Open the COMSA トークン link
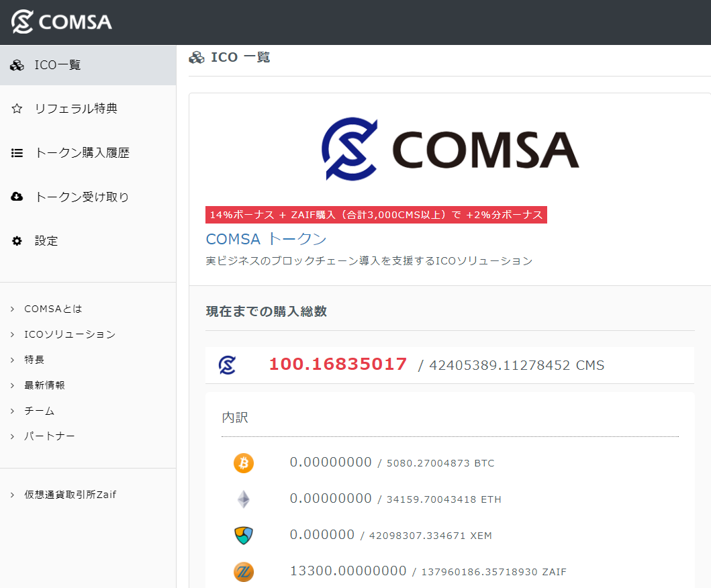Viewport: 711px width, 588px height. [x=266, y=238]
